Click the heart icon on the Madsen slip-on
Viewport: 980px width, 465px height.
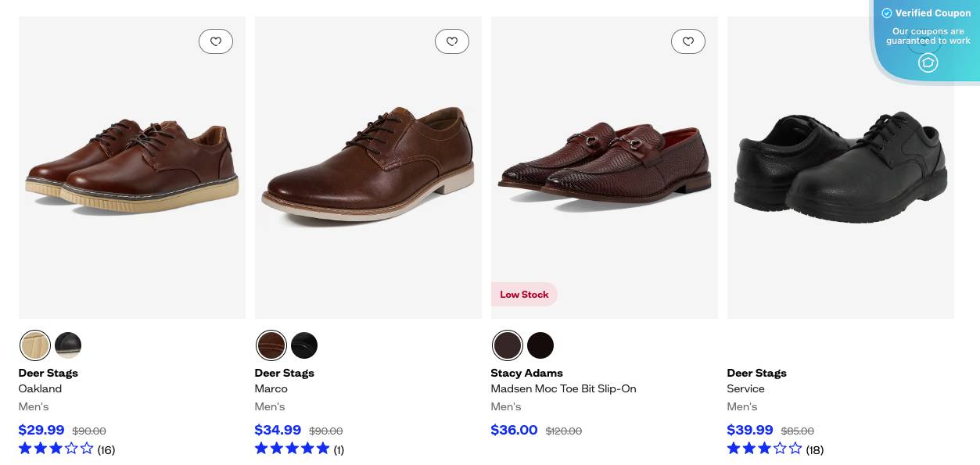688,41
